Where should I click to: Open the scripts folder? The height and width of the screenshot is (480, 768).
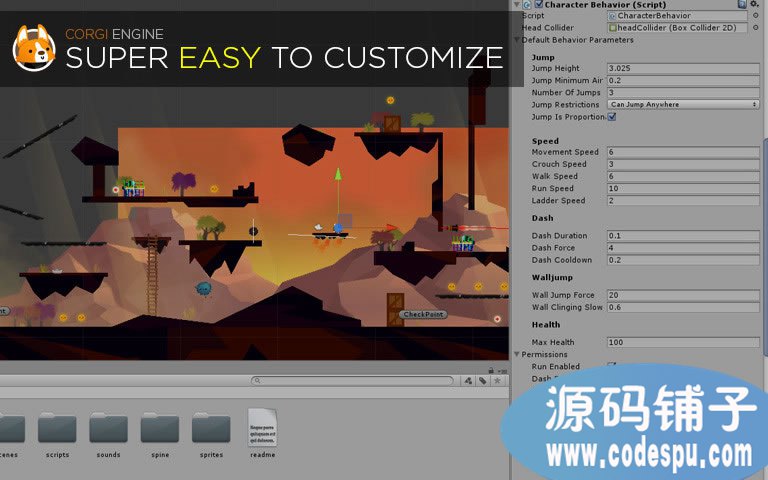(57, 430)
